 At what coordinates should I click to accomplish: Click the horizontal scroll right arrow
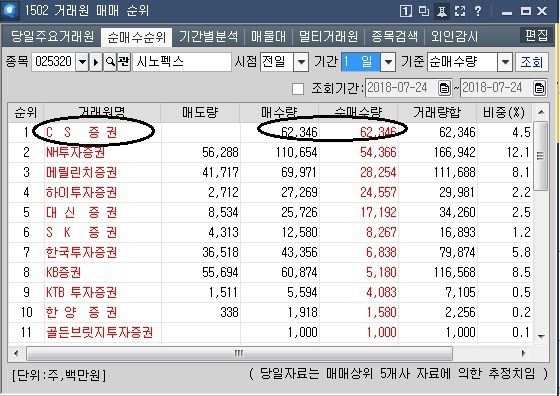tap(524, 354)
